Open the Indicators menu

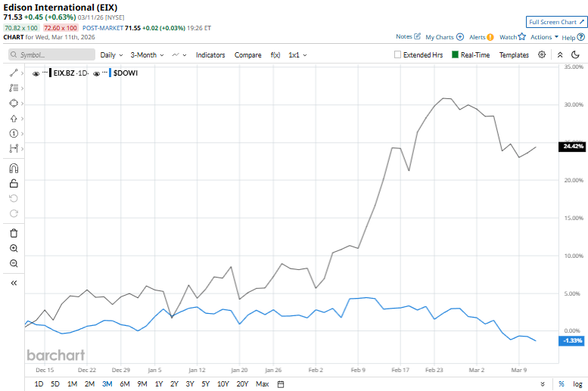210,54
